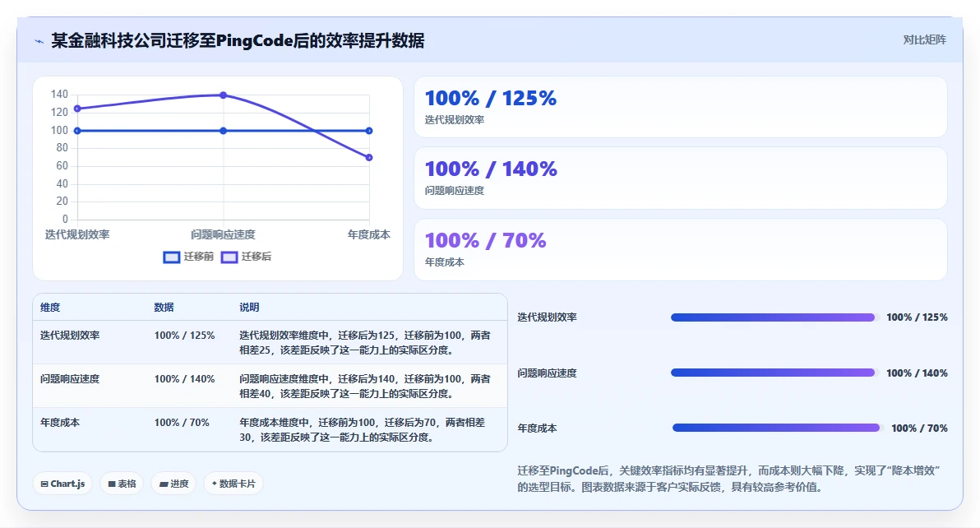980x528 pixels.
Task: Click the Chart.js tag icon
Action: click(44, 484)
